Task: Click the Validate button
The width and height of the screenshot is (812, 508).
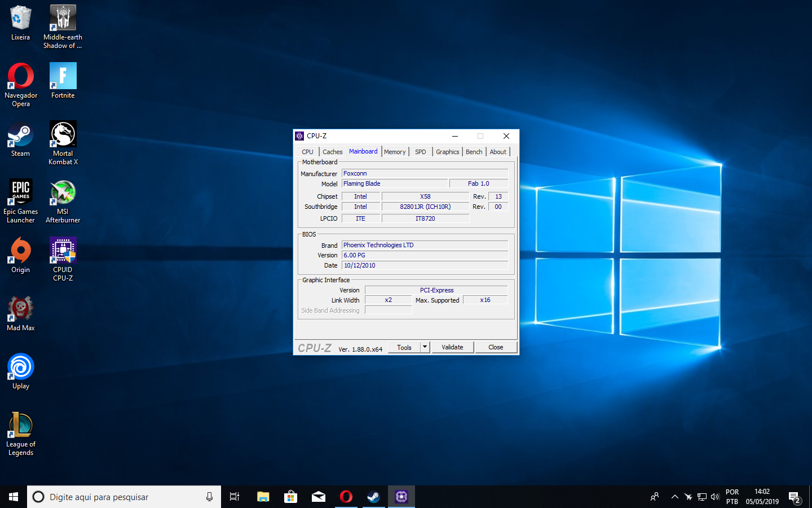Action: point(452,347)
